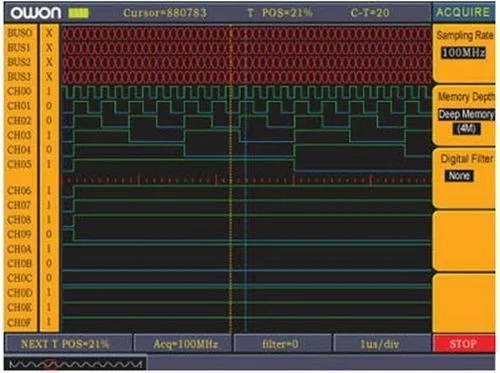Select the CH0B channel label
500x373 pixels.
[x=19, y=263]
